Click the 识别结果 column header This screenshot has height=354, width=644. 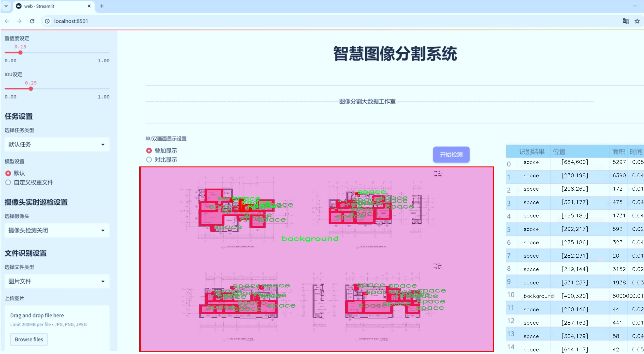531,152
